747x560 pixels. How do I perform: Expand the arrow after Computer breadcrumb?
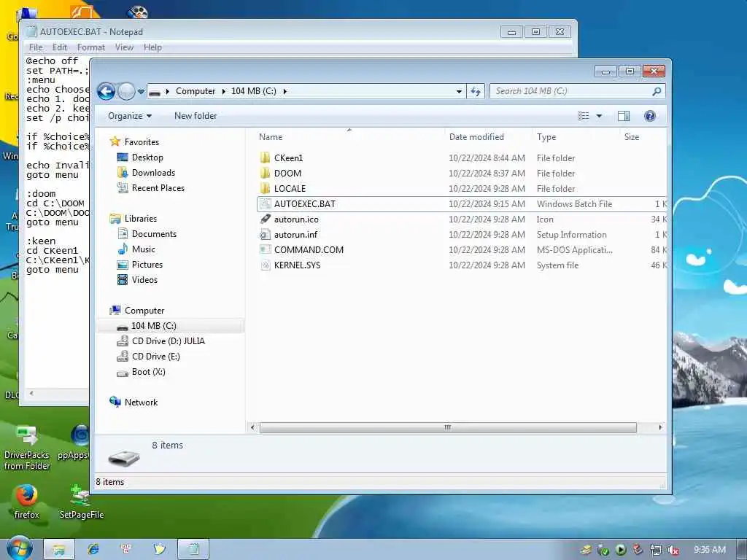click(223, 91)
